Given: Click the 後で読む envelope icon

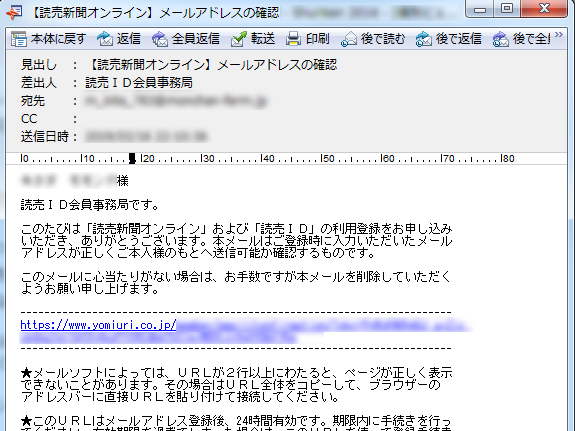Looking at the screenshot, I should [x=349, y=39].
